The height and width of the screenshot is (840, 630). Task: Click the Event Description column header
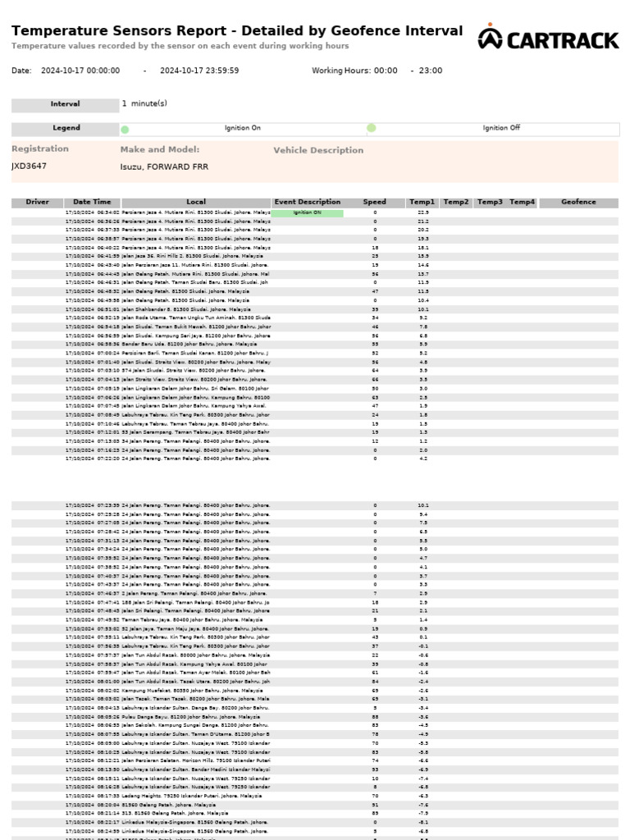pyautogui.click(x=308, y=203)
